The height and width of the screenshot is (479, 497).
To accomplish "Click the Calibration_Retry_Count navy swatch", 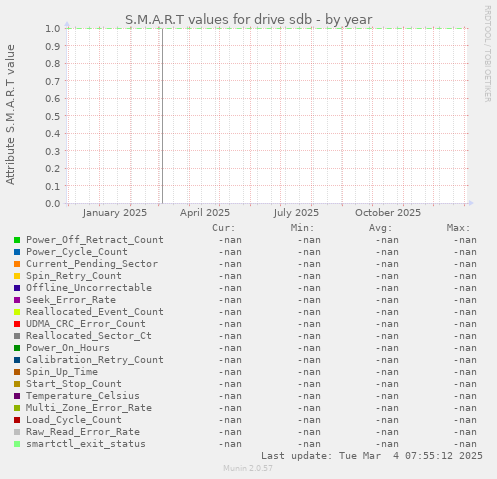I will click(x=17, y=360).
